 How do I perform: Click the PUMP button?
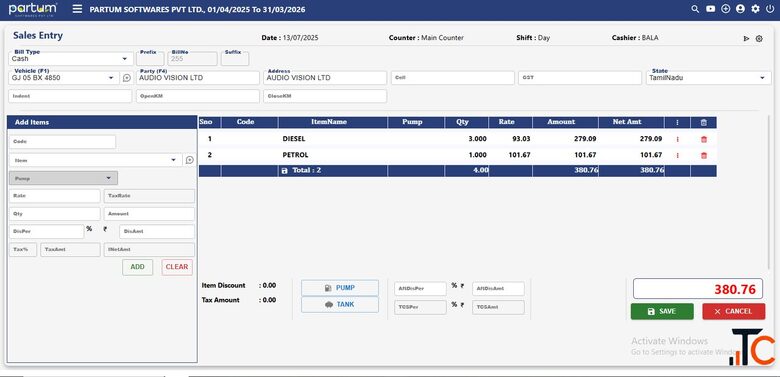tap(340, 288)
